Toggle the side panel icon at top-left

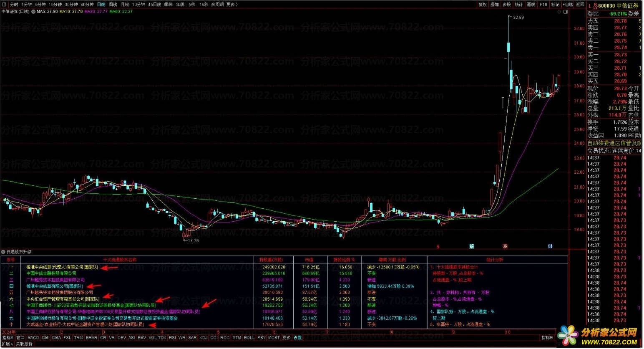[5, 5]
